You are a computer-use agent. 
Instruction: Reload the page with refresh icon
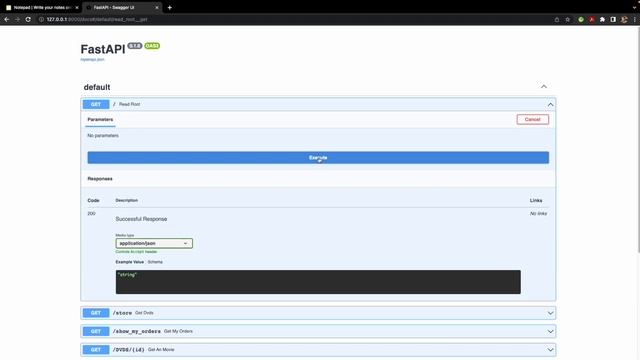(28, 19)
